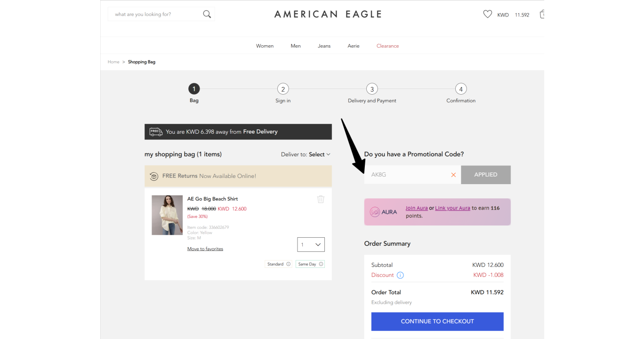Open the Clearance menu
The image size is (644, 339).
pos(388,46)
